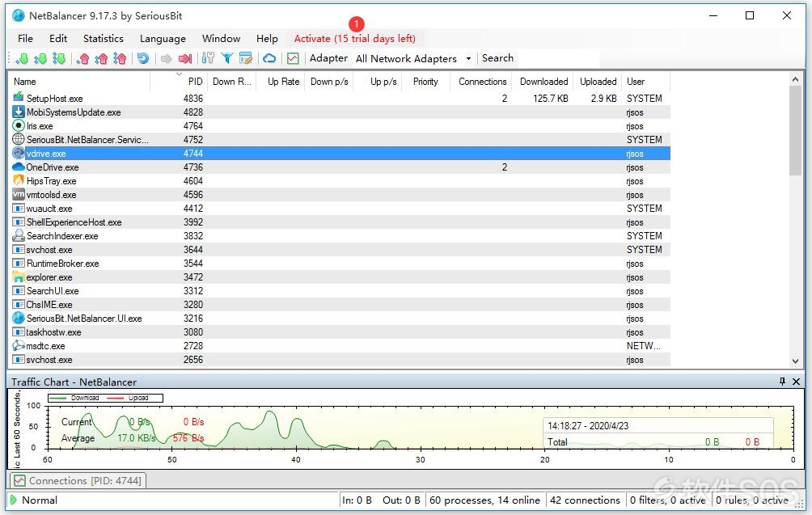
Task: Click the 0 filters, 0 active status
Action: click(667, 500)
